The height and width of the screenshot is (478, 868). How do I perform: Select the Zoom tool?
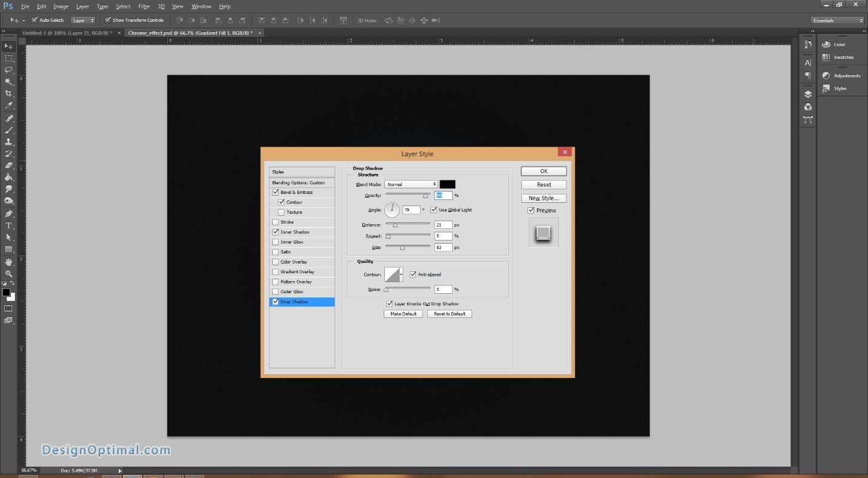[x=8, y=274]
